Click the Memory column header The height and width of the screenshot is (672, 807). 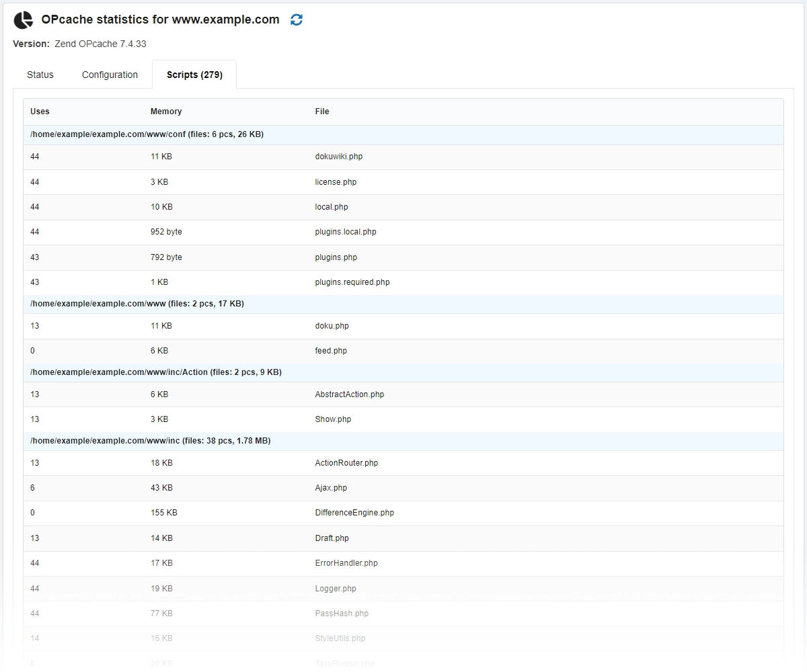[x=166, y=112]
